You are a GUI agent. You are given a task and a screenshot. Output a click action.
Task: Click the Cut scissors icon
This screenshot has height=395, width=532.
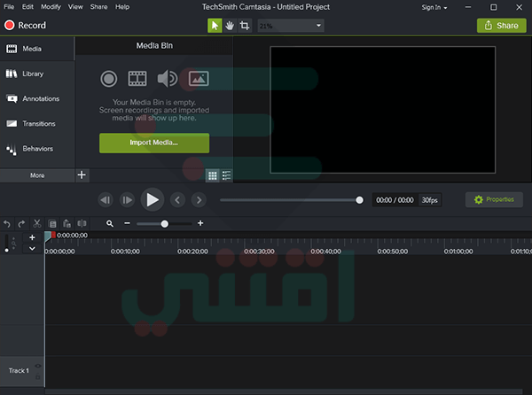[x=37, y=223]
